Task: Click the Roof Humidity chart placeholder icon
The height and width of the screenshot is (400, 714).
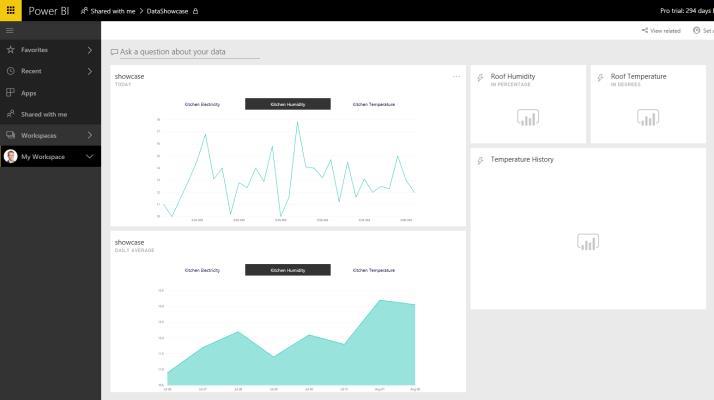Action: (x=528, y=118)
